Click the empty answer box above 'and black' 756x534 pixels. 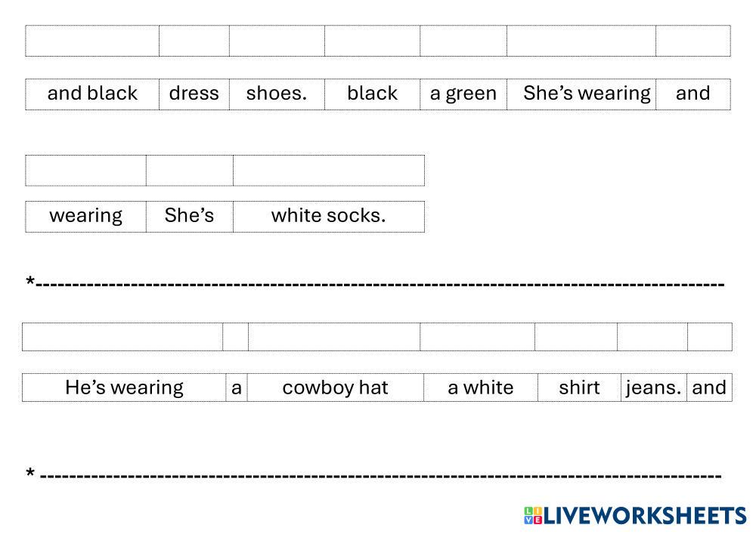(x=92, y=41)
